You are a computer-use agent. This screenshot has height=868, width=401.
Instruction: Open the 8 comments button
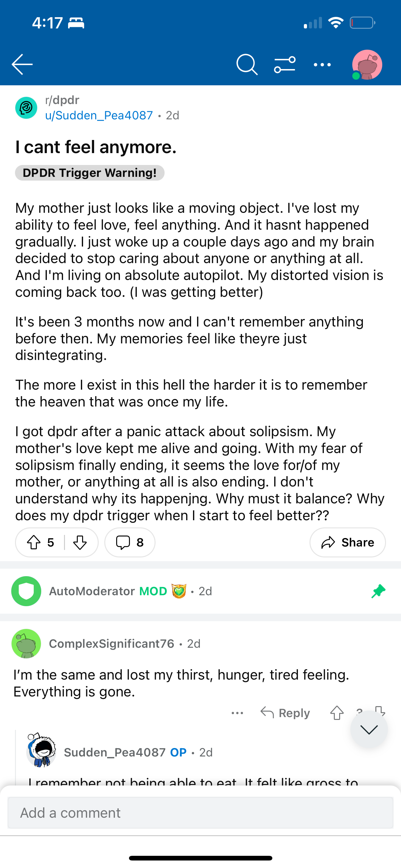(130, 542)
